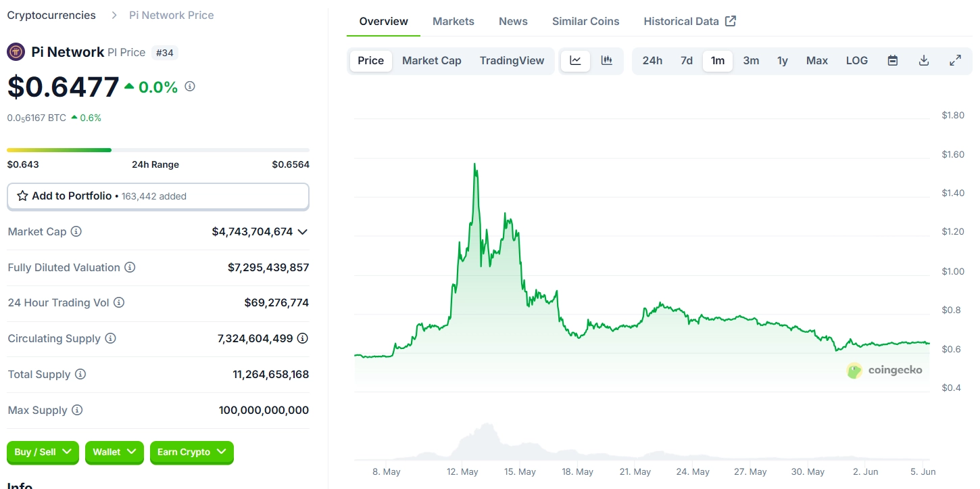Image resolution: width=980 pixels, height=489 pixels.
Task: Click Add to Portfolio button
Action: tap(158, 196)
